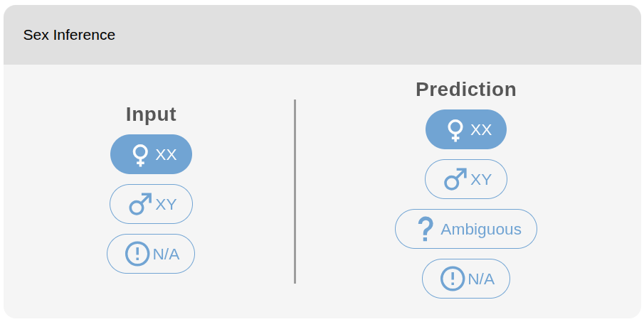Enable the Ambiguous prediction filter
The height and width of the screenshot is (322, 644).
click(466, 229)
